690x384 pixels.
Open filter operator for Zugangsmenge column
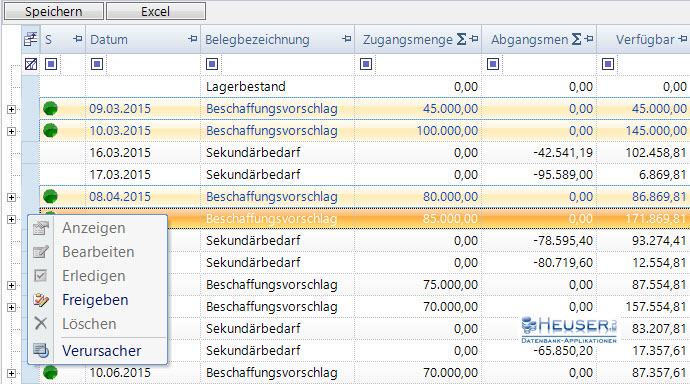tap(366, 64)
